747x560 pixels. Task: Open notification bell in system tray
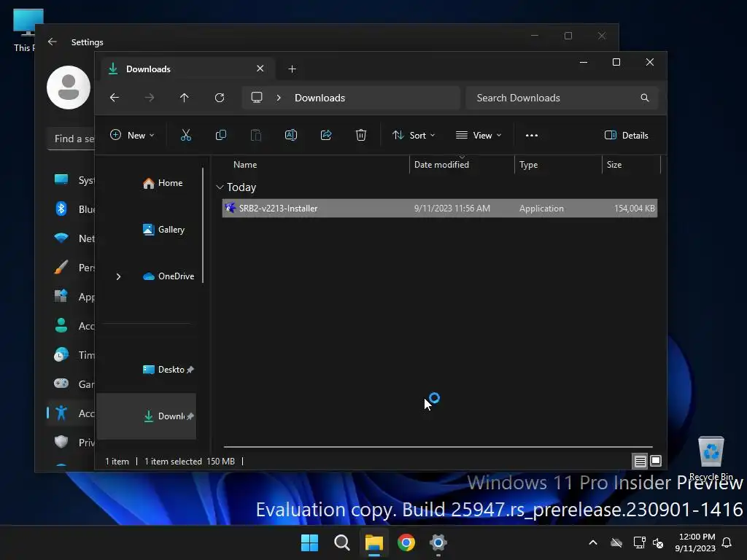(727, 542)
